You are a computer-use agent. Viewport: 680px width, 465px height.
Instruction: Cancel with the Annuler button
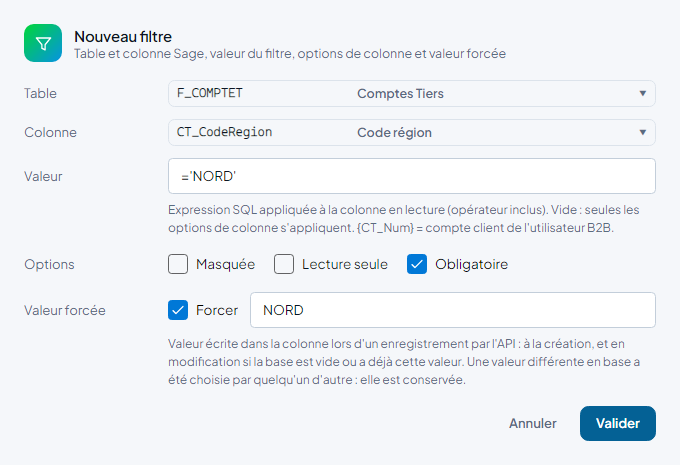tap(533, 423)
